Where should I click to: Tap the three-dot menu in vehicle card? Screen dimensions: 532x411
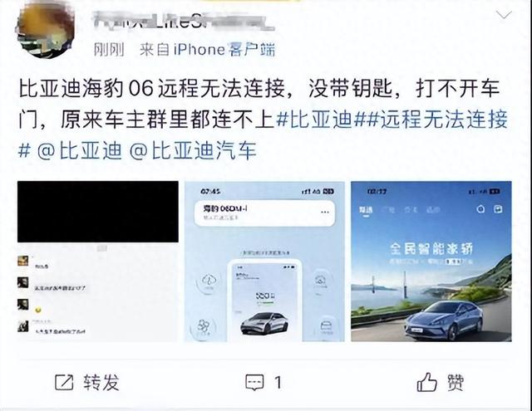tap(325, 212)
